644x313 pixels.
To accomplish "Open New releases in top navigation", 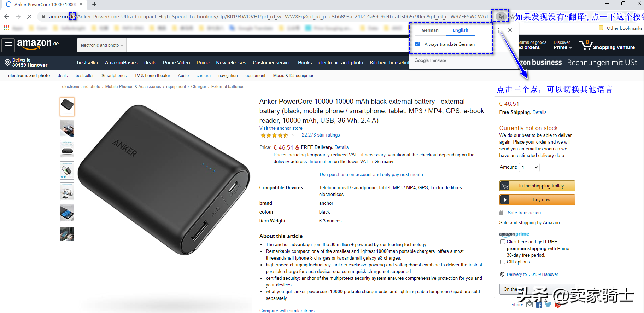I will pyautogui.click(x=231, y=63).
